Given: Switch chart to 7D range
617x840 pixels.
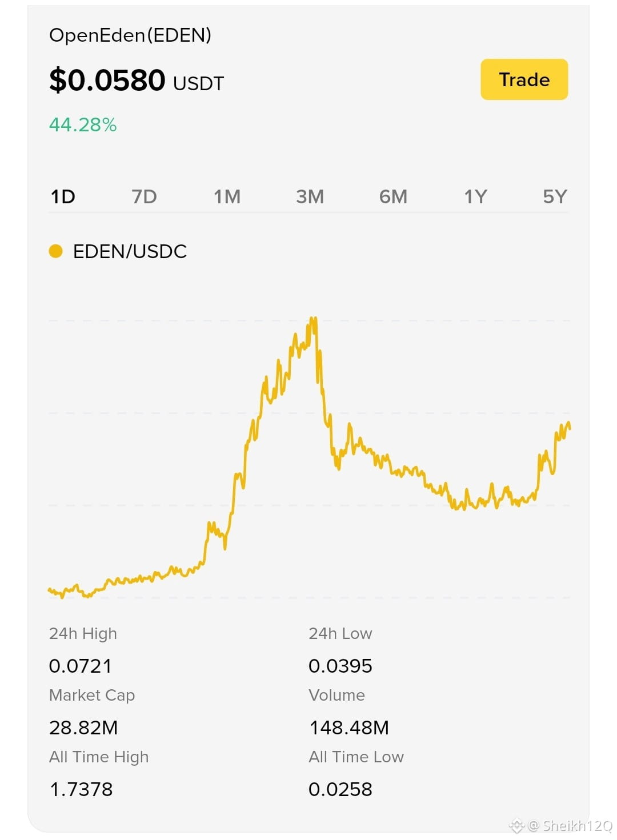Looking at the screenshot, I should [x=144, y=197].
